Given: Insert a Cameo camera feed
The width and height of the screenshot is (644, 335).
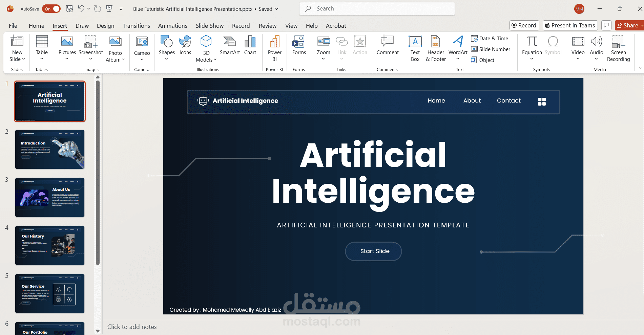Looking at the screenshot, I should pos(142,49).
